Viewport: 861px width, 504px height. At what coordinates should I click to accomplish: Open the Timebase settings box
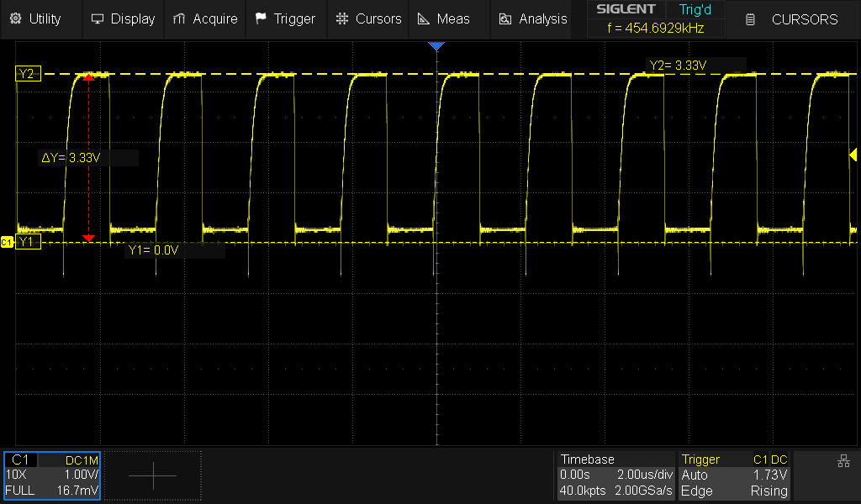pos(616,475)
